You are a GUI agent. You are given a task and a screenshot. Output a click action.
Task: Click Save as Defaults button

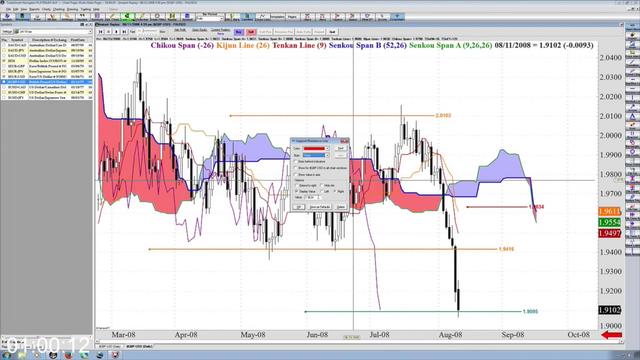320,207
